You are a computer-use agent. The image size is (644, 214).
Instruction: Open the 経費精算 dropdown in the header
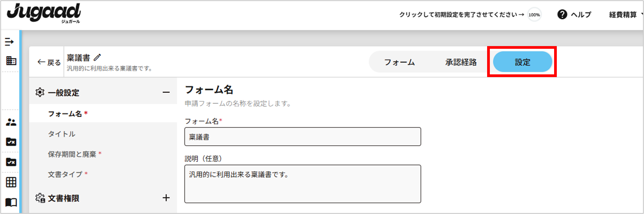click(x=625, y=14)
